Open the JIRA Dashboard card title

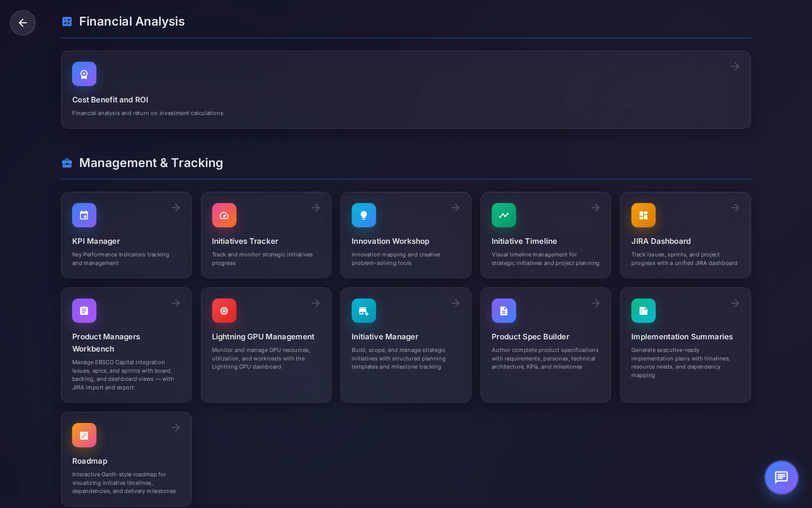pos(661,241)
